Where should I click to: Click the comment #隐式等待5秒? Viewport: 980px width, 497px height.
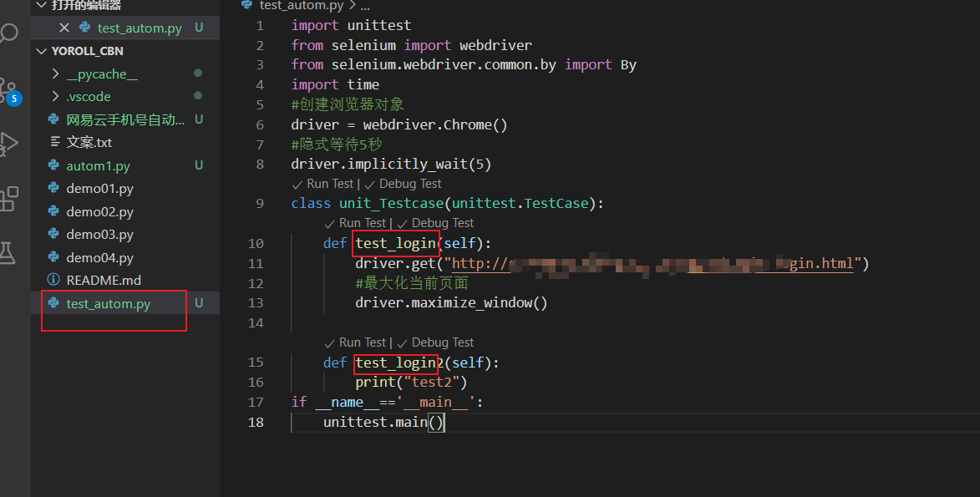coord(336,145)
